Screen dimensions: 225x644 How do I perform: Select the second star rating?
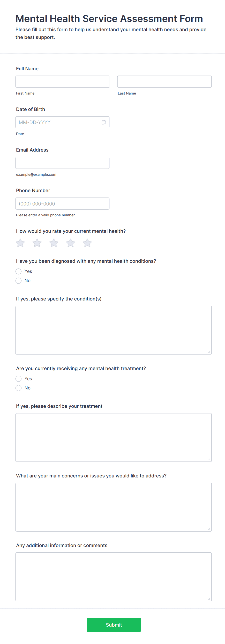[37, 243]
